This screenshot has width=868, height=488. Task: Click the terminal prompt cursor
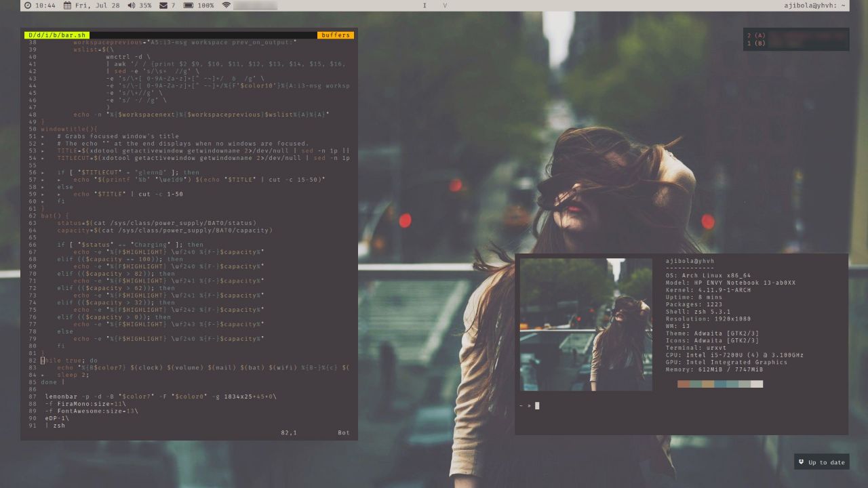537,406
